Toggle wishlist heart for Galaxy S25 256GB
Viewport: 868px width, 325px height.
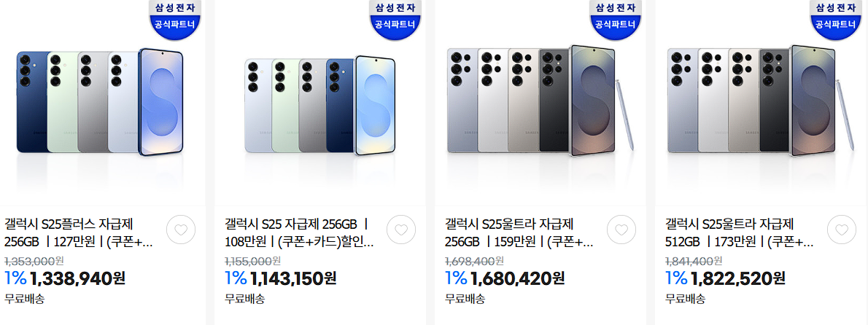click(x=400, y=230)
